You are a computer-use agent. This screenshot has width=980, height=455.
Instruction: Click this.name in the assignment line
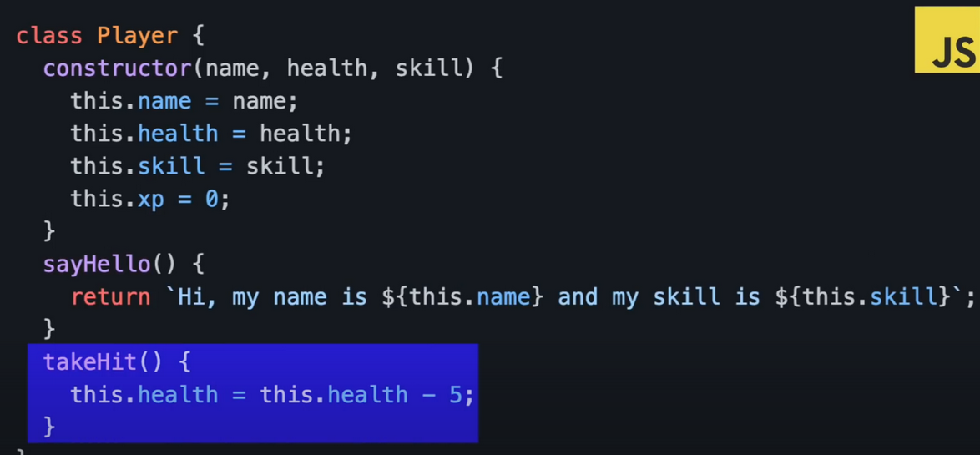(x=130, y=101)
